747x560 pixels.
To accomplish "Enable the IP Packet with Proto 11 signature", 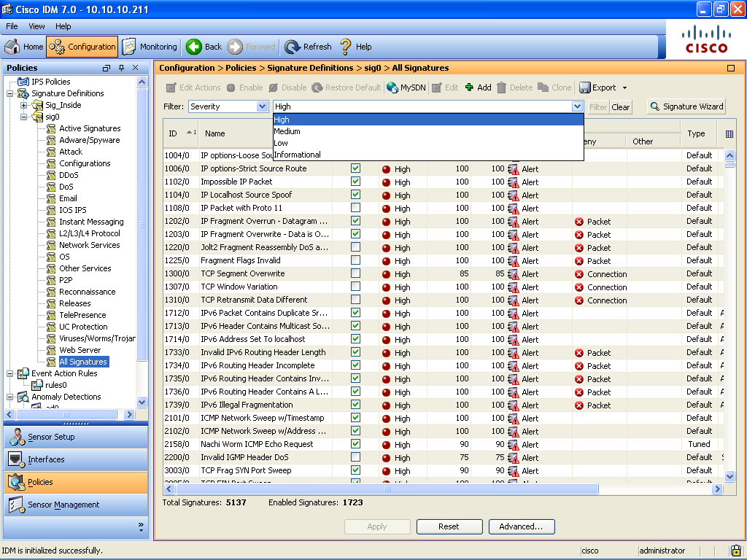I will point(355,208).
